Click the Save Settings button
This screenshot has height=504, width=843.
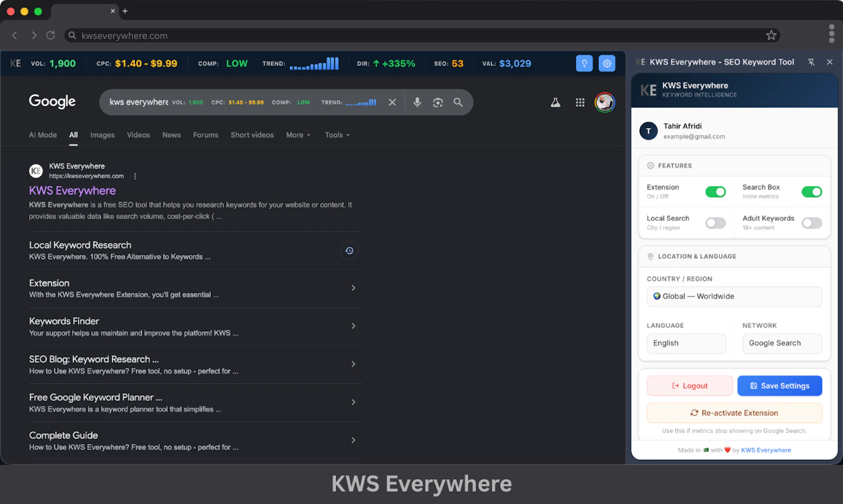[x=780, y=386]
